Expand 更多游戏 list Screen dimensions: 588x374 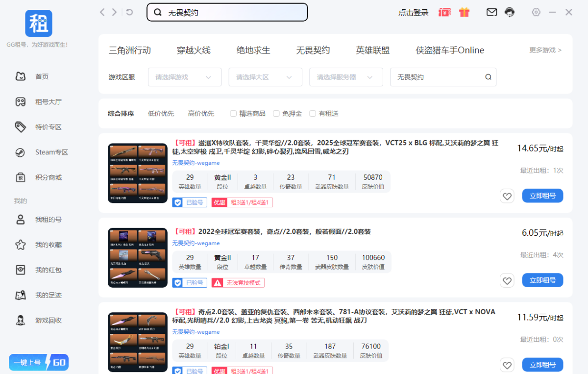[x=545, y=50]
